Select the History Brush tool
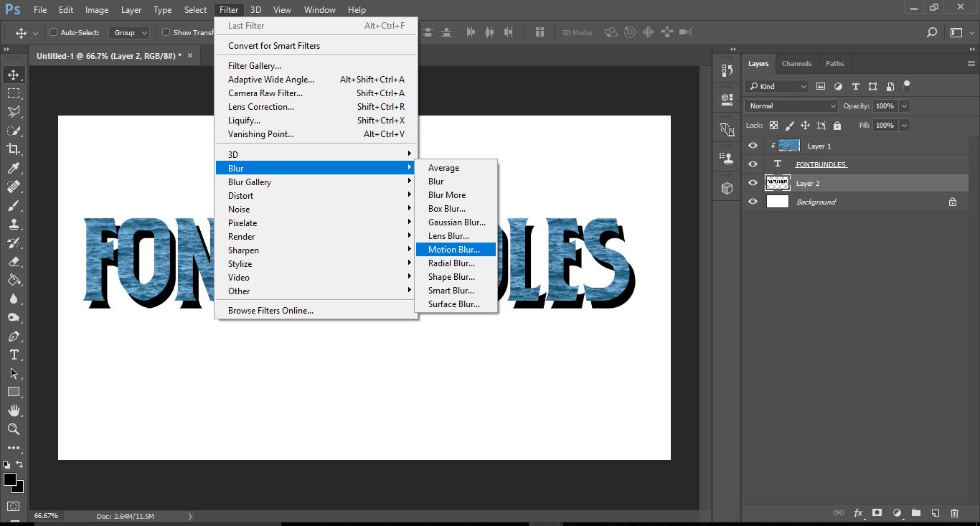The image size is (980, 526). click(14, 243)
